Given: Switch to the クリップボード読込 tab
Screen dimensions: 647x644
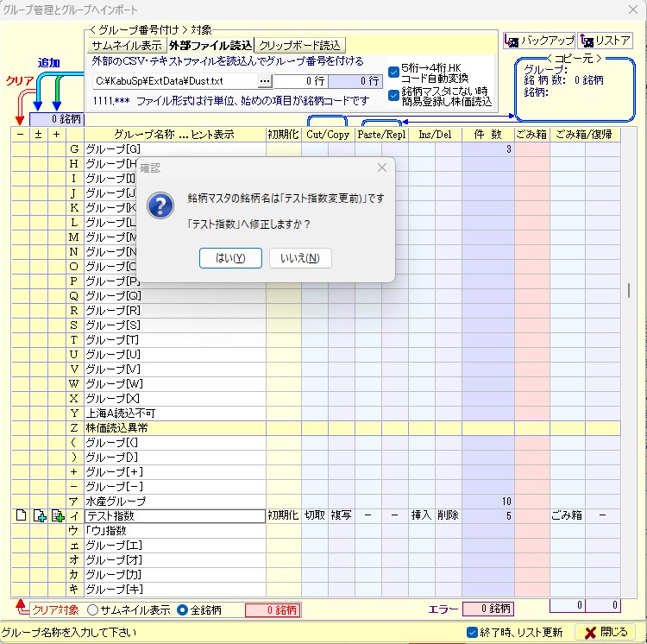Looking at the screenshot, I should (x=301, y=45).
